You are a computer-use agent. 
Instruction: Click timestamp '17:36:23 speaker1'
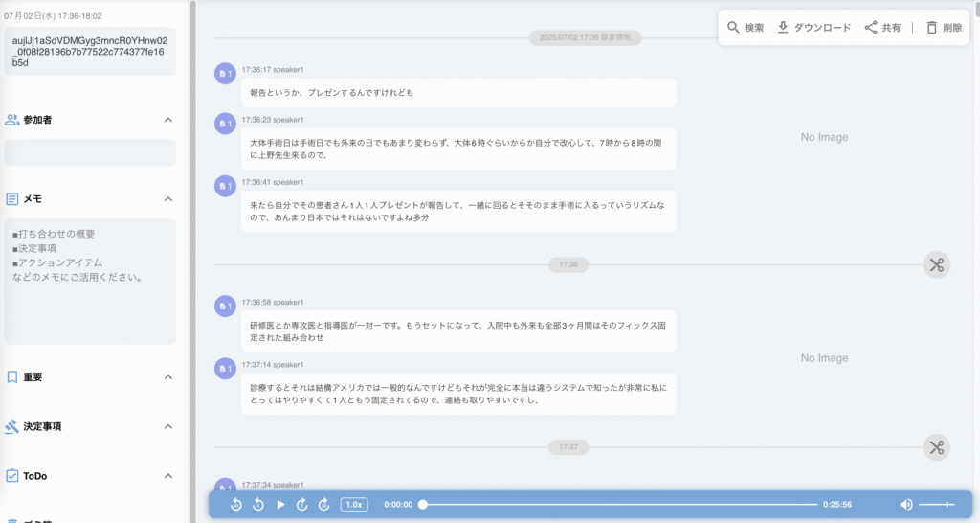pos(273,120)
